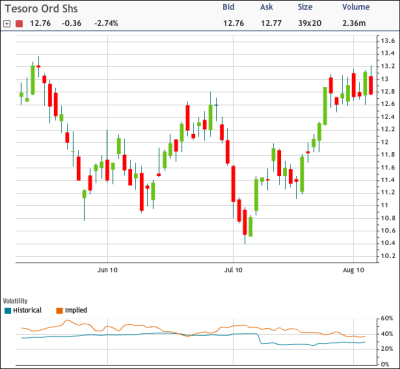Click the ask value 12.77
Screen dimensions: 400x369
271,23
